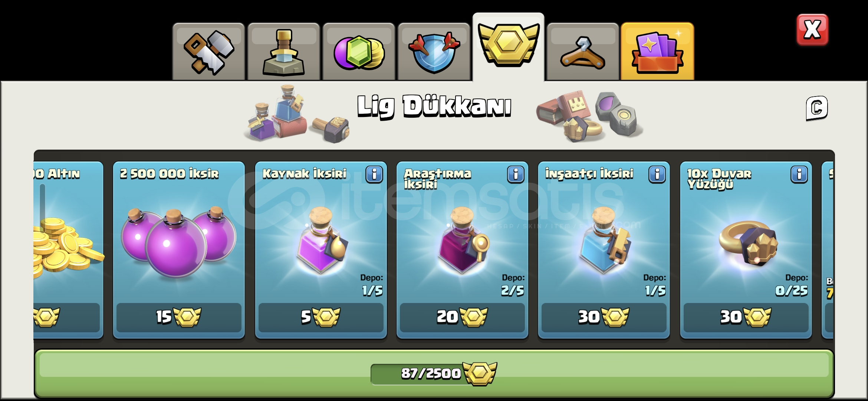Screen dimensions: 868x401
Task: Open the gems and resources tab
Action: 359,52
